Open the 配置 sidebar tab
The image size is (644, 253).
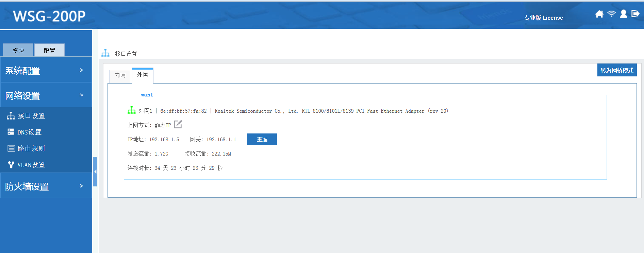click(49, 50)
